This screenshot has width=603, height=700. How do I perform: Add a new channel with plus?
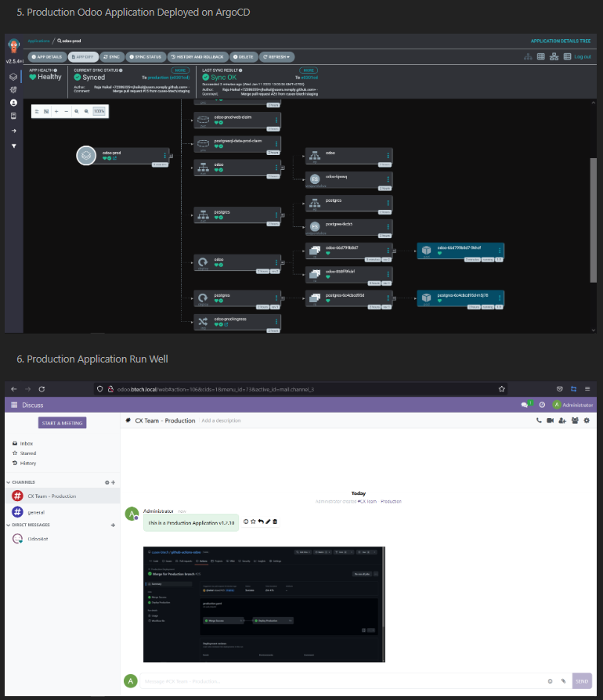coord(114,482)
